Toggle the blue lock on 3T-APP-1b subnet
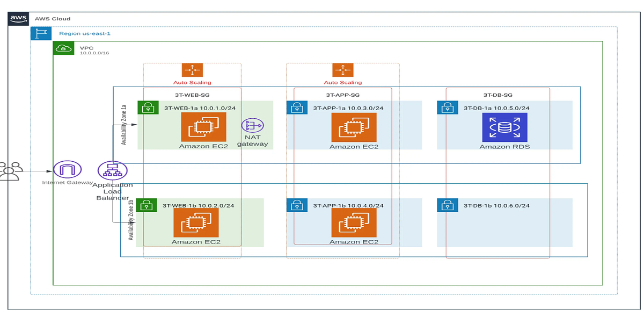This screenshot has height=323, width=644. (297, 205)
